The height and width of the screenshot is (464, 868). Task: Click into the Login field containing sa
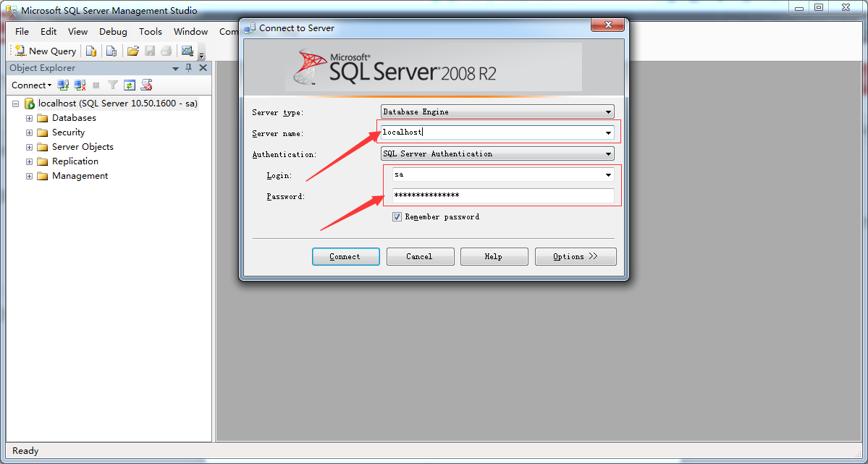[x=497, y=174]
